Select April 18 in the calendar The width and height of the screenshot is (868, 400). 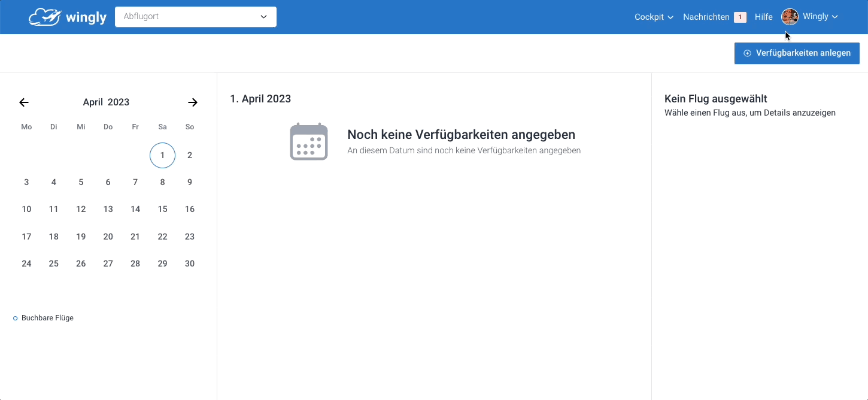[54, 237]
